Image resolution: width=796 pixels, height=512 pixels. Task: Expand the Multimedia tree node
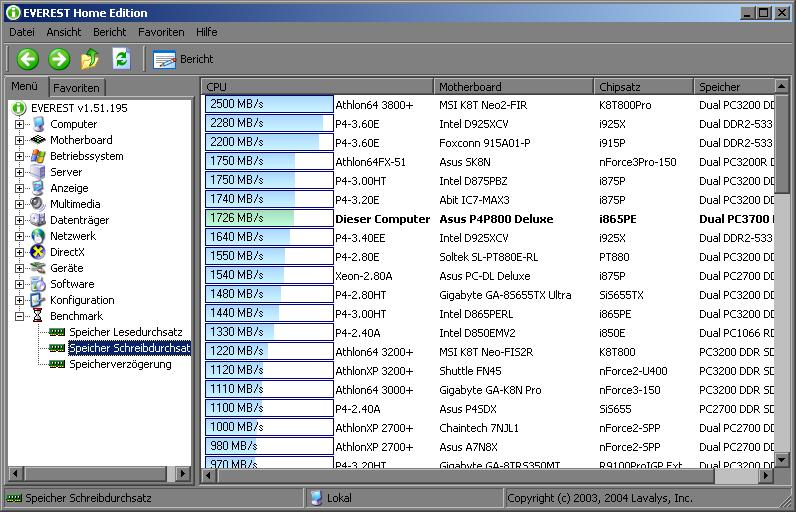(19, 204)
